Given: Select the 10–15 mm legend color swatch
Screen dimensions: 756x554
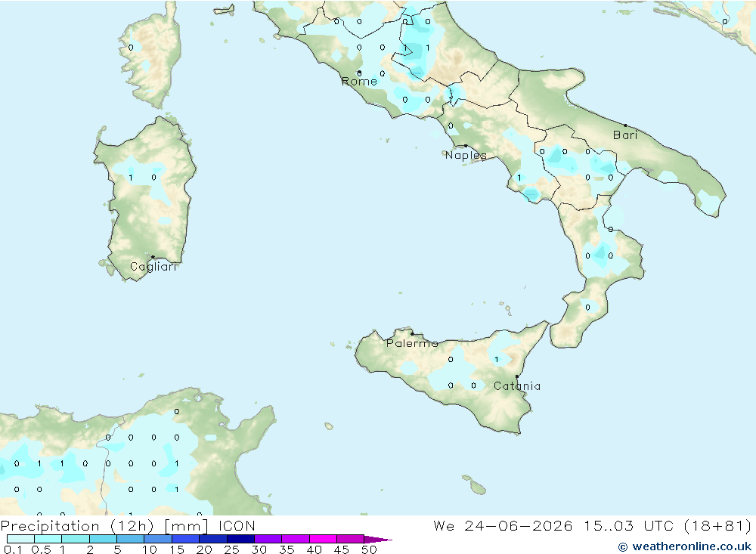Looking at the screenshot, I should 158,539.
